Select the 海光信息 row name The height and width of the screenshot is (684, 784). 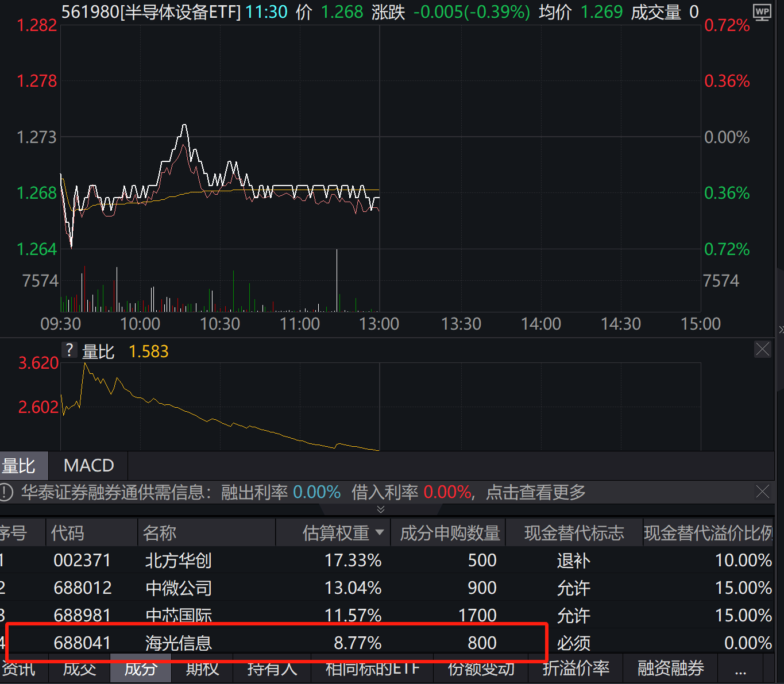point(179,643)
